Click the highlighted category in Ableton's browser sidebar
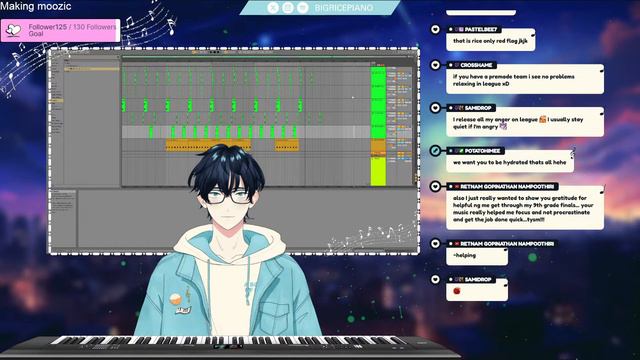Image resolution: width=640 pixels, height=360 pixels. click(x=56, y=100)
